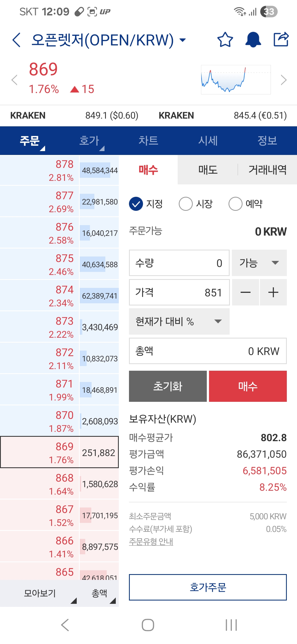The image size is (297, 644).
Task: Decrease price with the minus button
Action: (245, 292)
